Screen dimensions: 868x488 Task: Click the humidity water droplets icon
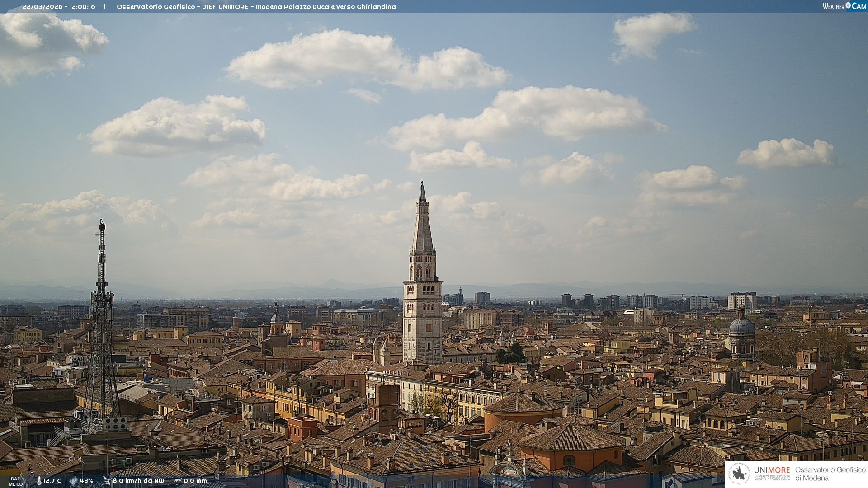coord(73,481)
